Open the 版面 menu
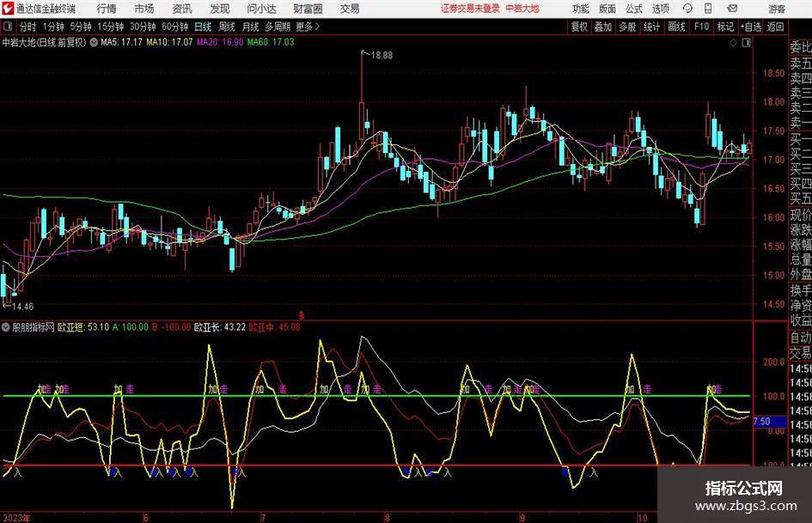This screenshot has width=812, height=523. (607, 9)
